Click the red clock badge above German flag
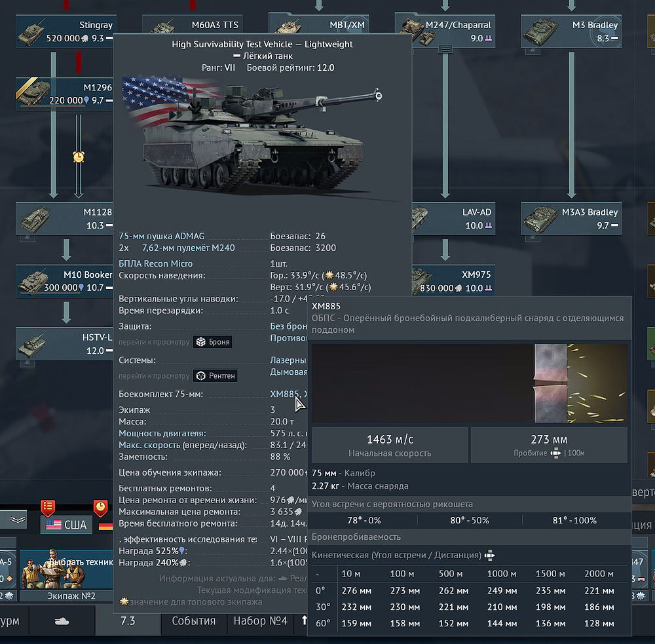 click(100, 506)
